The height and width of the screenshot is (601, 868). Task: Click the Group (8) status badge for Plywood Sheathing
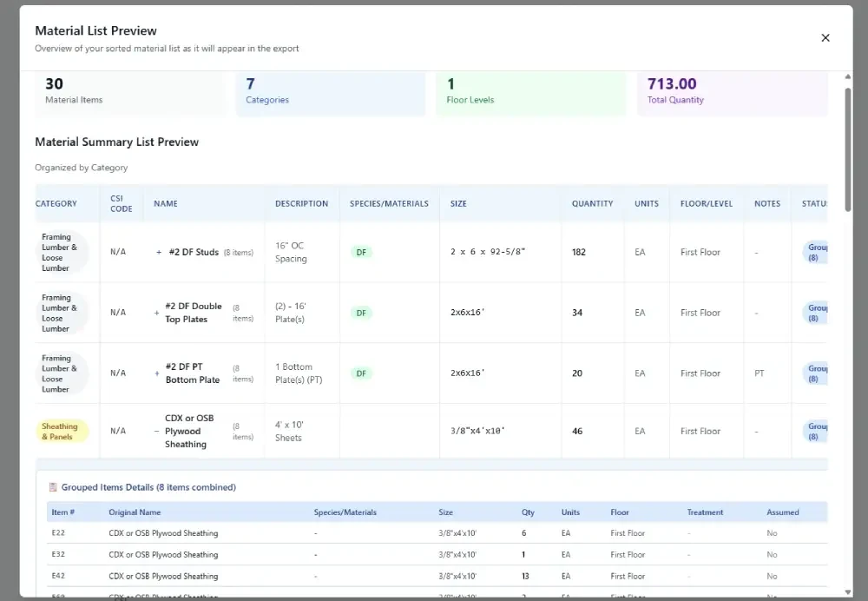coord(815,432)
